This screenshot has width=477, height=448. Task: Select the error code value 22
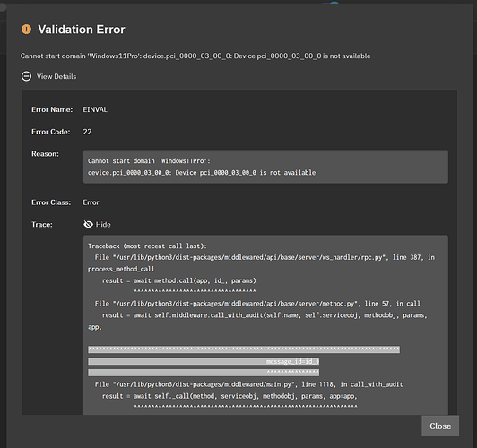(87, 132)
